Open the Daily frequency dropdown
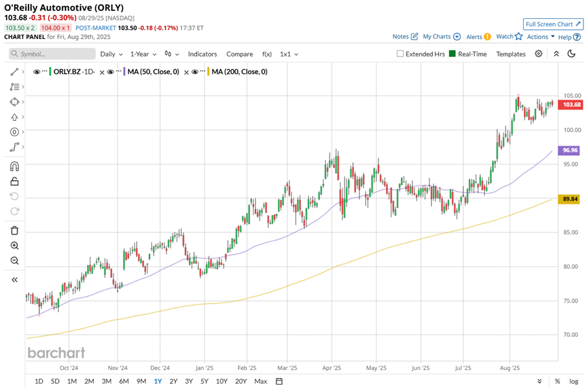Viewport: 586px width, 392px height. tap(112, 54)
